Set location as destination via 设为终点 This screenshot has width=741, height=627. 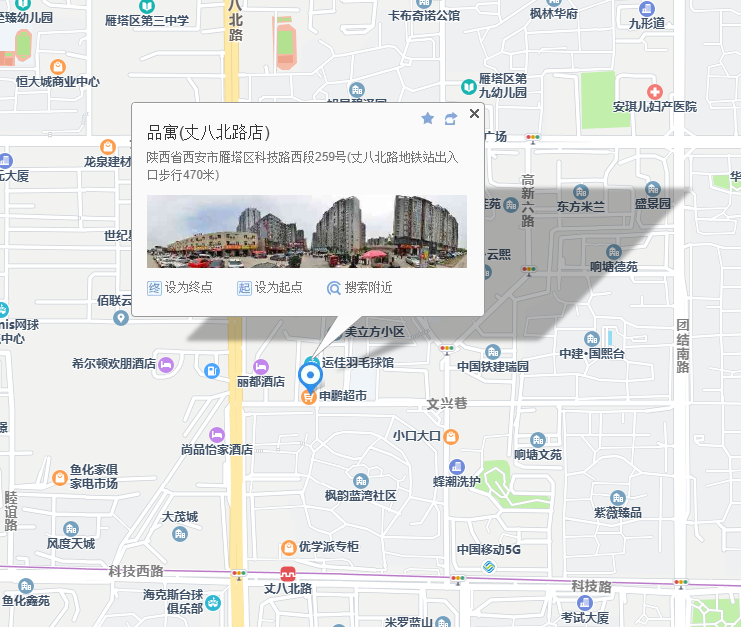(180, 287)
